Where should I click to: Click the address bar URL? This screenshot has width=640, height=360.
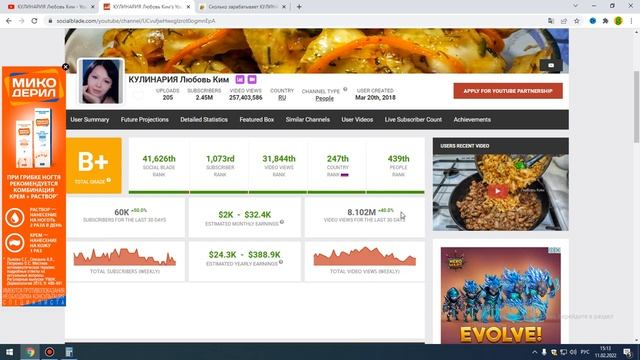[136, 21]
